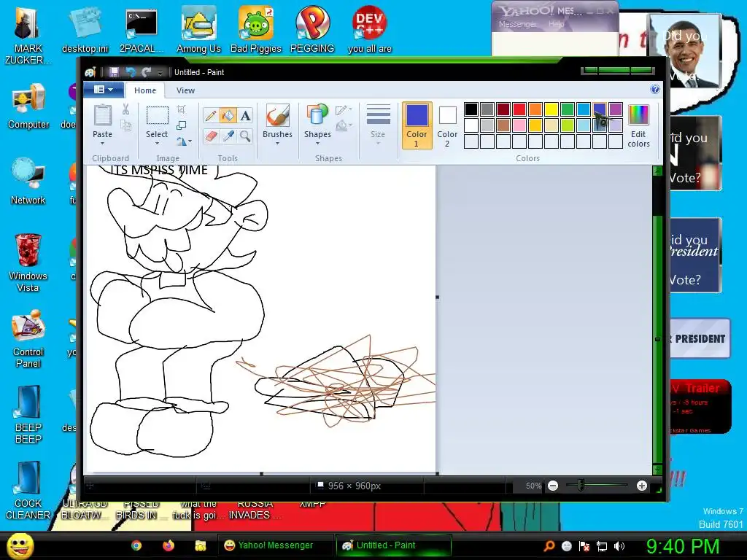This screenshot has width=747, height=560.
Task: Open the DEV C++ desktop icon
Action: (x=369, y=29)
